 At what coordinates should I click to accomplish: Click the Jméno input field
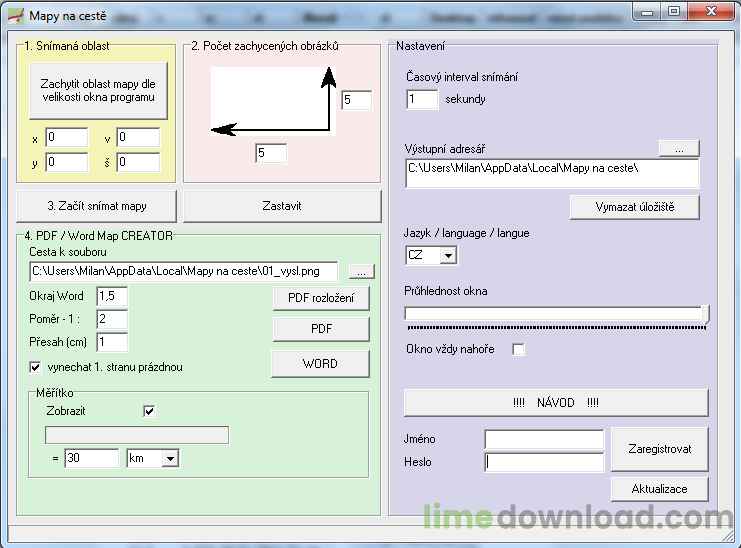(544, 439)
